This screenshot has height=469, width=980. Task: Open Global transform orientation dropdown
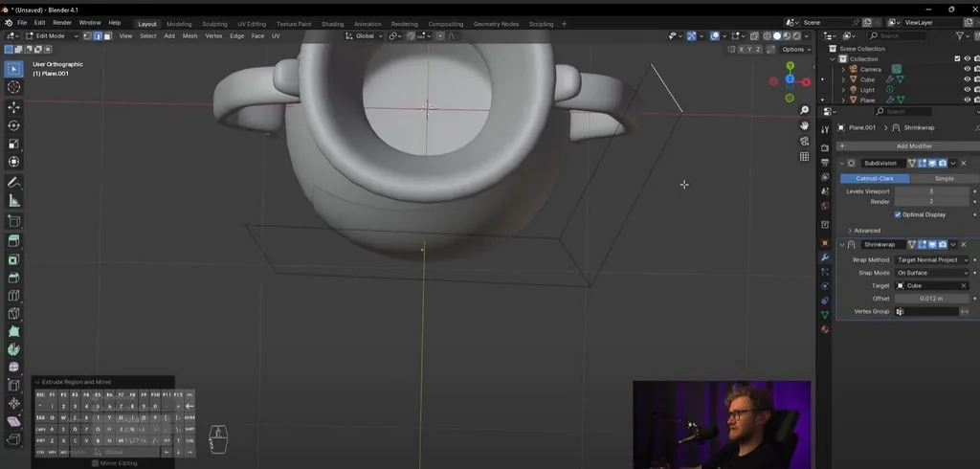365,36
